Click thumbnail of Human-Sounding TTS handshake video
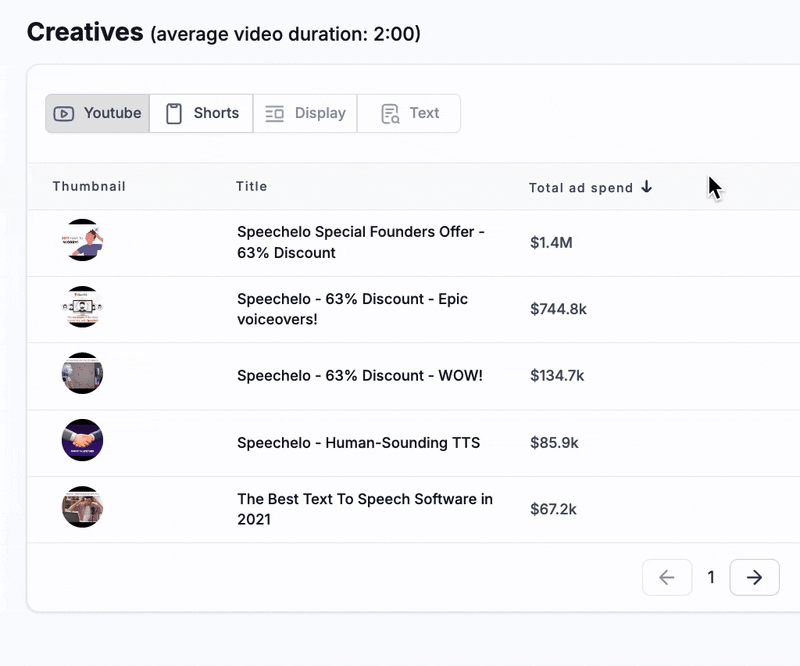The width and height of the screenshot is (800, 666). [x=82, y=440]
